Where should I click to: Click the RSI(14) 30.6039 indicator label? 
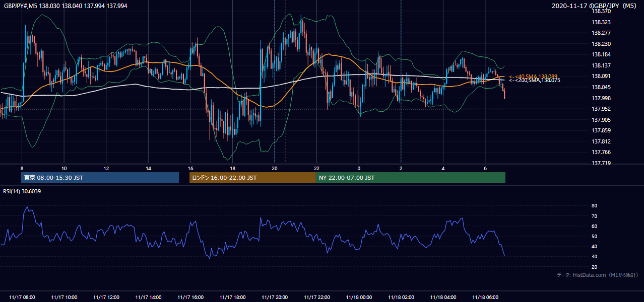22,191
